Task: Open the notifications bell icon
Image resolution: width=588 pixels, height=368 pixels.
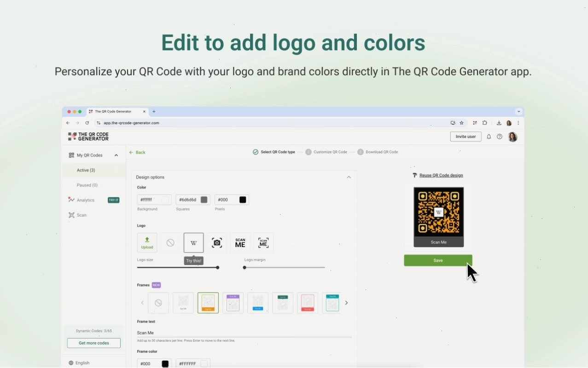Action: [489, 137]
